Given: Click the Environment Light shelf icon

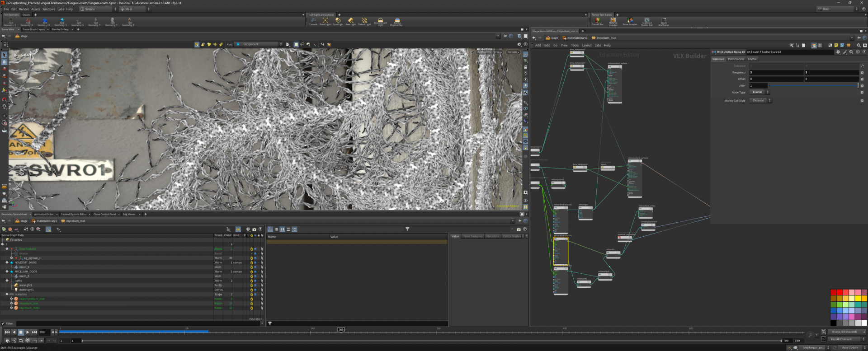Looking at the screenshot, I should click(x=380, y=21).
